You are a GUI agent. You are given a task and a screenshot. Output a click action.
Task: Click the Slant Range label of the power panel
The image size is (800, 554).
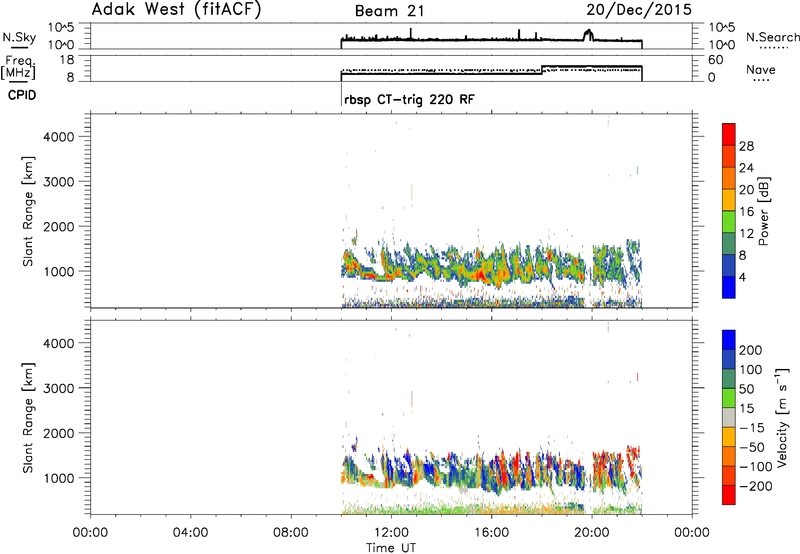(x=28, y=211)
